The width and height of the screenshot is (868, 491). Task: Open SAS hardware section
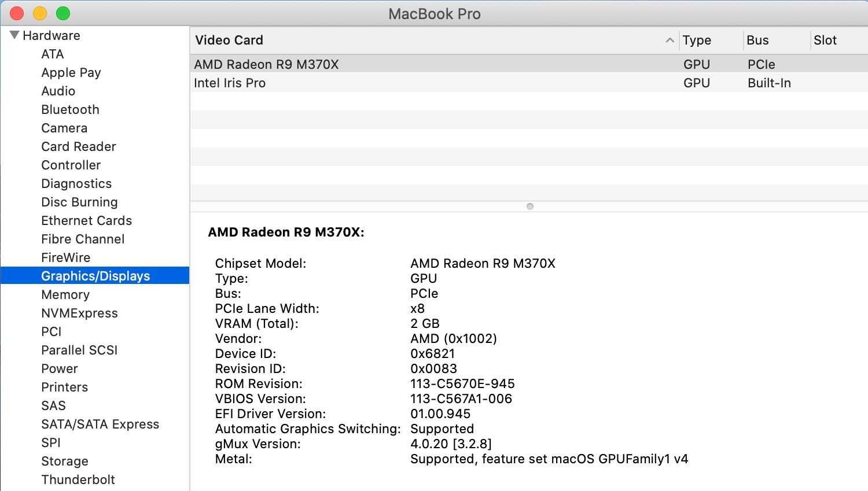point(53,405)
